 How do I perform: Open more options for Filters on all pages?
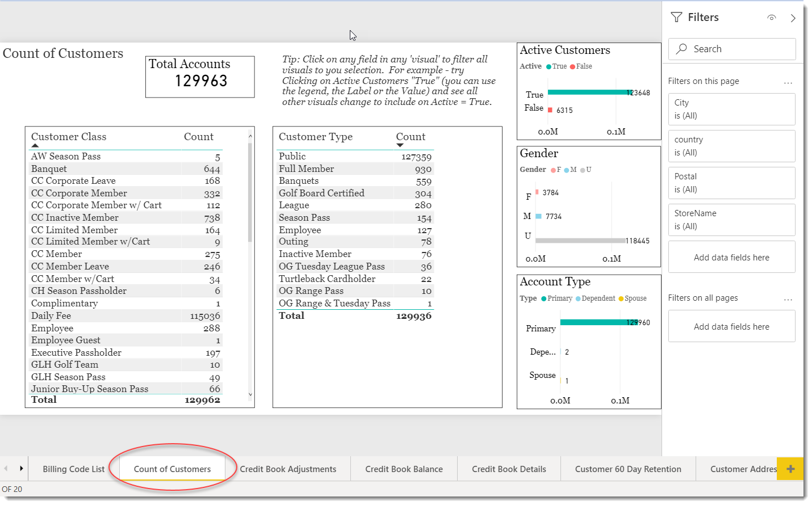click(x=788, y=299)
